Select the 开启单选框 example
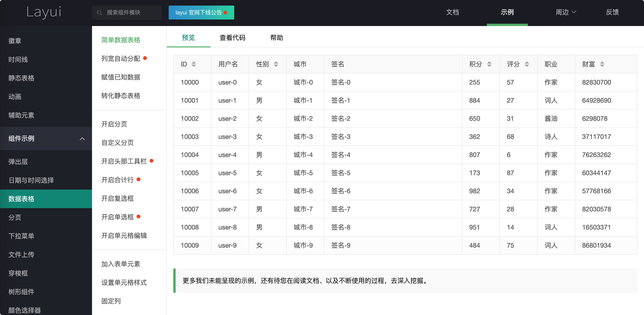This screenshot has height=315, width=644. point(118,217)
